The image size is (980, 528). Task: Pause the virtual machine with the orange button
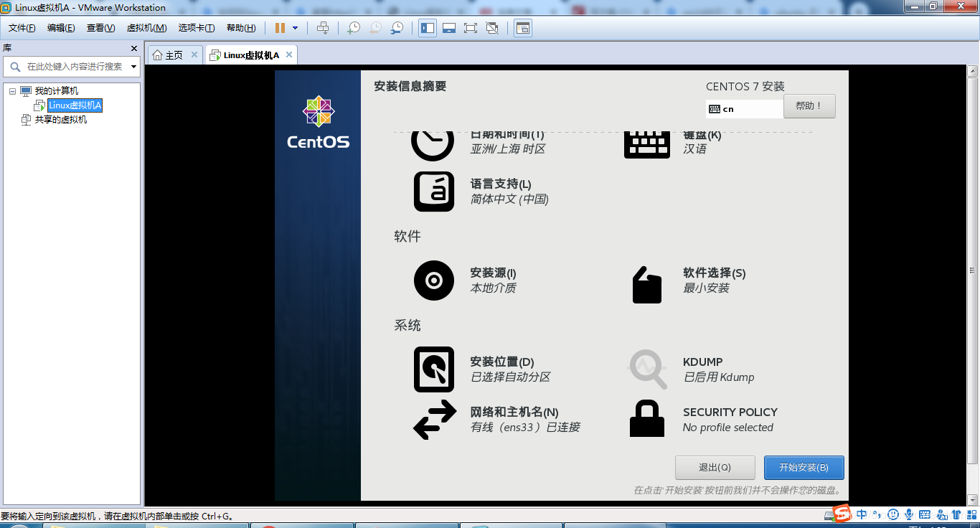280,28
